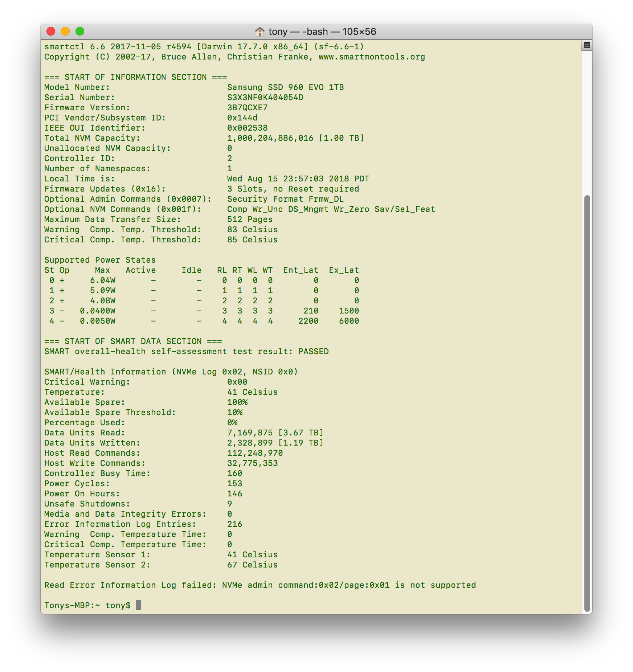This screenshot has height=672, width=633.
Task: Click host read commands '112,248,970'
Action: [255, 453]
